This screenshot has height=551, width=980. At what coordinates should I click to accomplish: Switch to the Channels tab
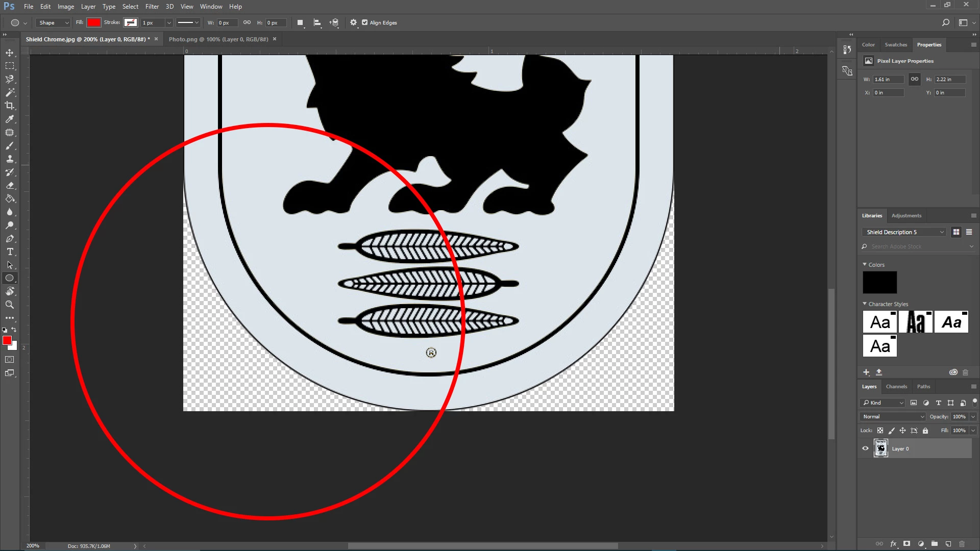[x=896, y=386]
